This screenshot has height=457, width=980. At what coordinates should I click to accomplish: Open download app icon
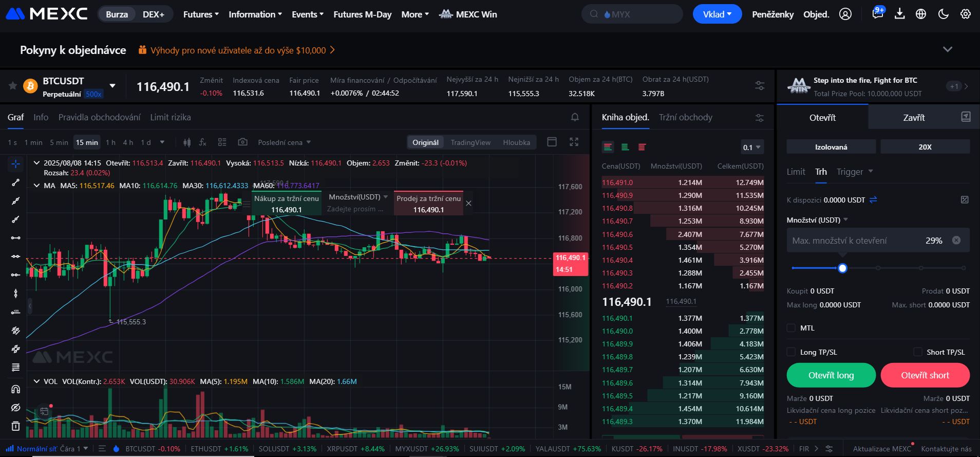pyautogui.click(x=899, y=14)
